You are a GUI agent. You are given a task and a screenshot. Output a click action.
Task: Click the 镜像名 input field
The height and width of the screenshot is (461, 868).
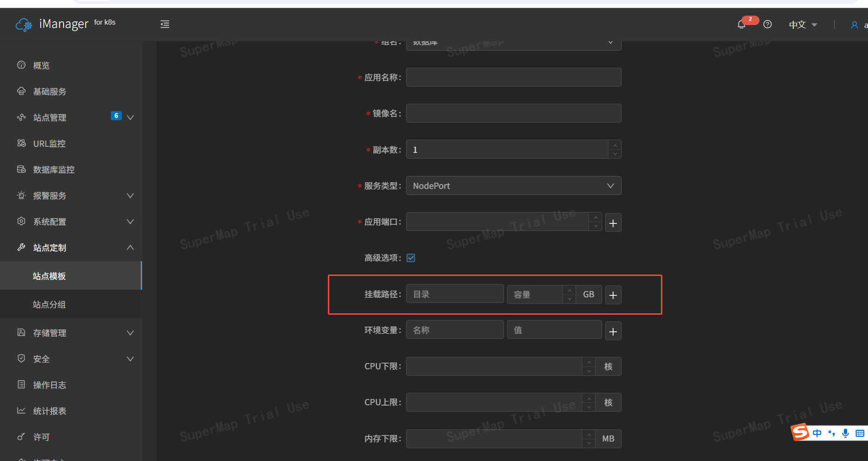pyautogui.click(x=514, y=113)
